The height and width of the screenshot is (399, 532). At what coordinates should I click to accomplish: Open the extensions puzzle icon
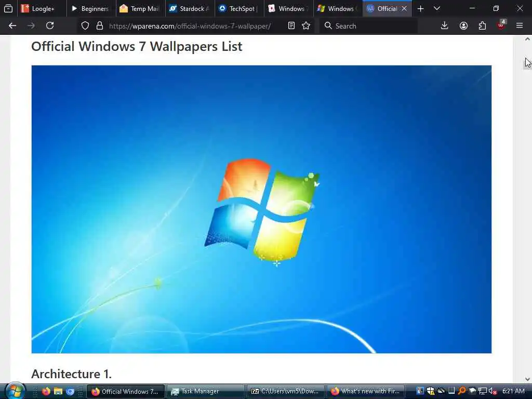coord(482,26)
